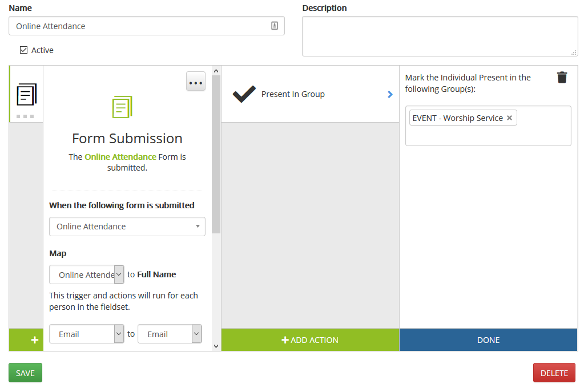Toggle Active state of the workflow
The height and width of the screenshot is (388, 588).
(23, 50)
